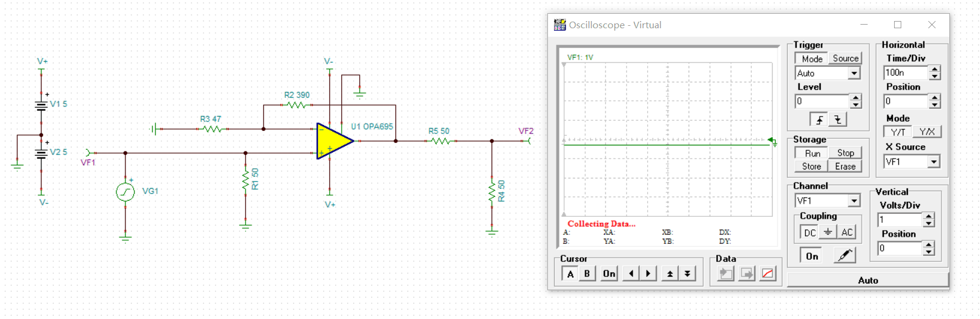Select resistor R1 50
This screenshot has width=980, height=319.
tap(245, 180)
